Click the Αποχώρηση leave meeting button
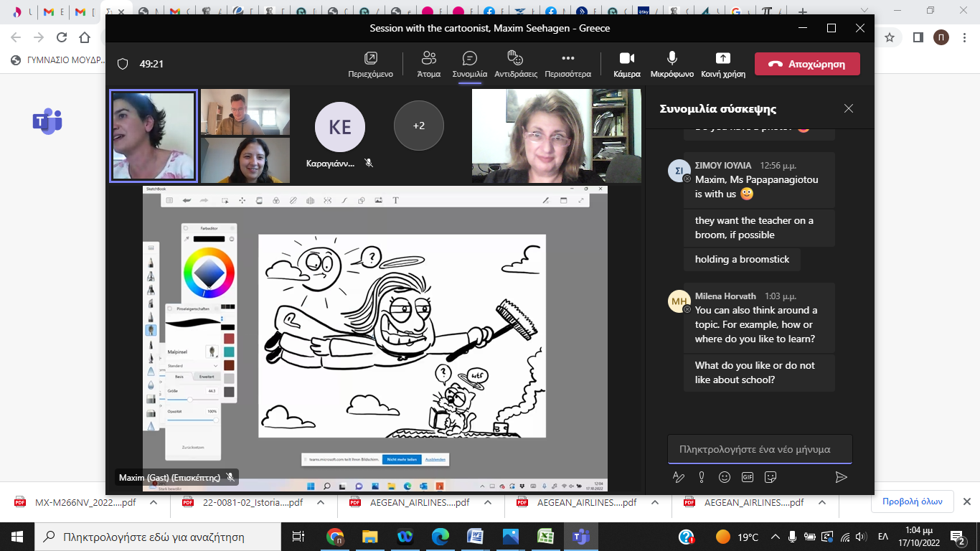Screen dimensions: 980x551 (807, 64)
